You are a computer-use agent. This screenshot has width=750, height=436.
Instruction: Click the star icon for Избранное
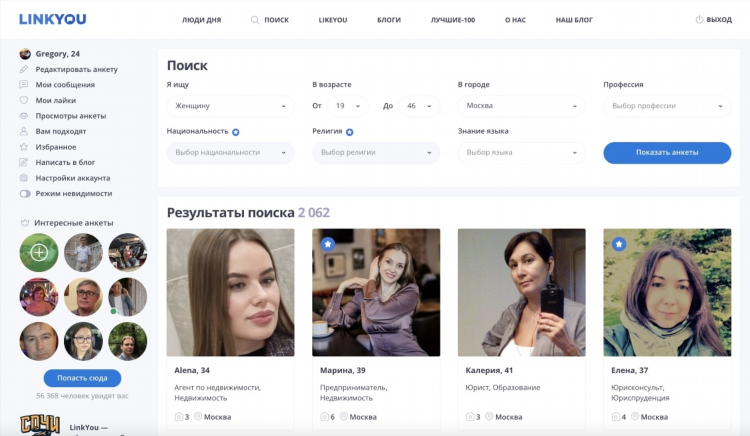pos(23,147)
